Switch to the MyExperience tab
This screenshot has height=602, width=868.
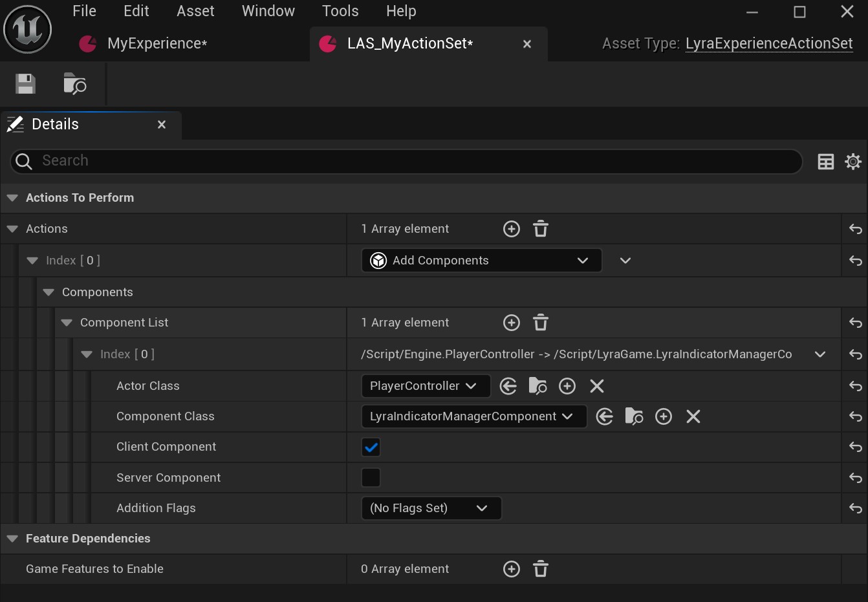point(157,43)
